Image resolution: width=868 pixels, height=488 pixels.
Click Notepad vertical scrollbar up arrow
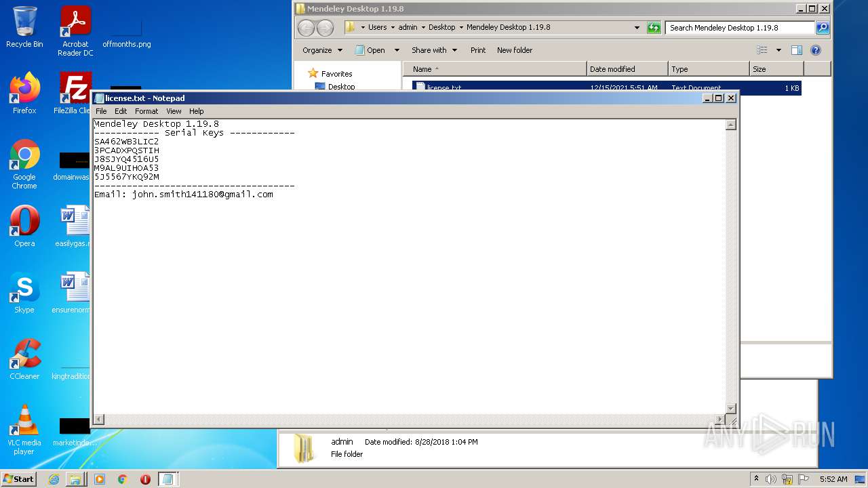(730, 125)
